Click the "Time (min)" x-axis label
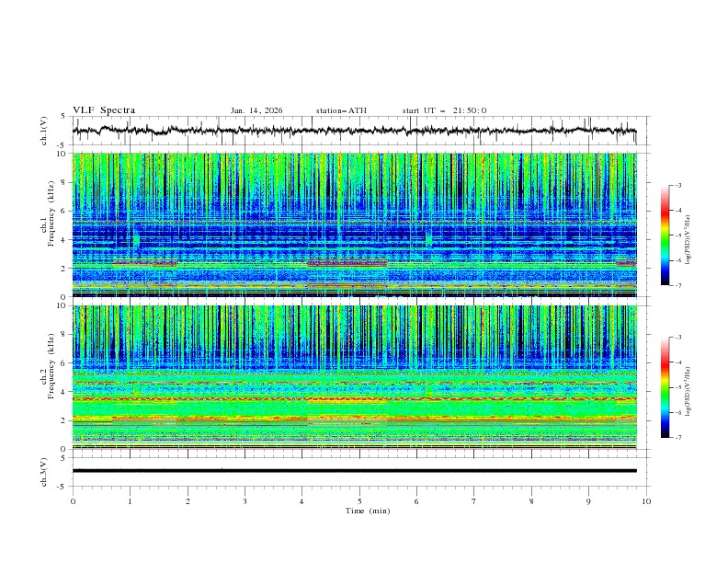The width and height of the screenshot is (728, 563). [x=368, y=511]
